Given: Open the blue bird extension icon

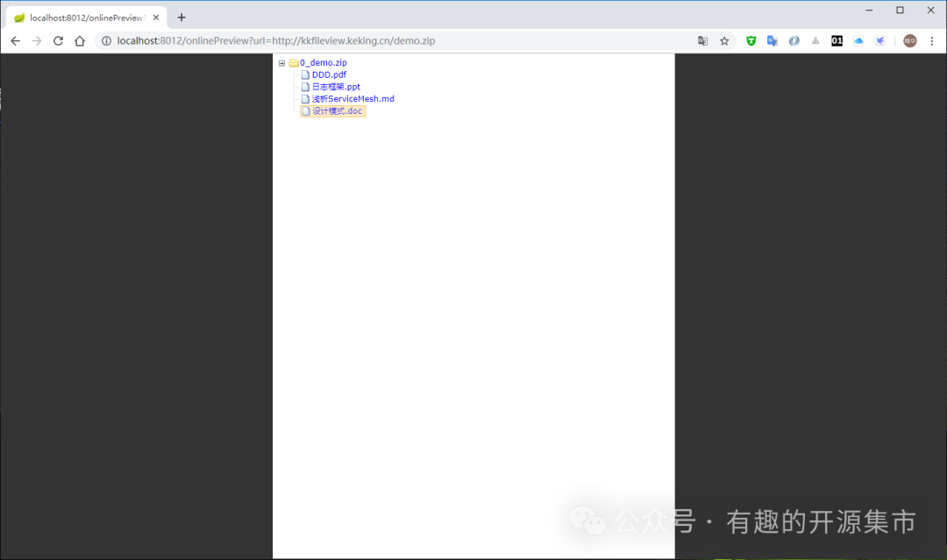Looking at the screenshot, I should [880, 41].
